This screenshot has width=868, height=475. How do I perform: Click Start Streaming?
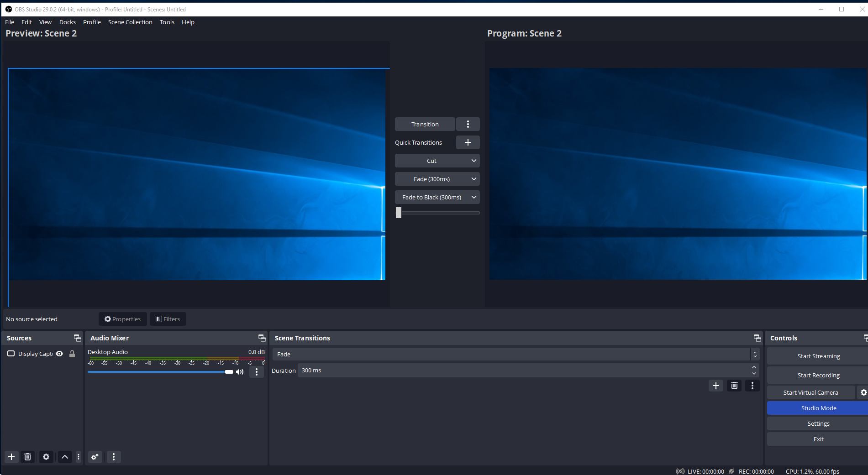pyautogui.click(x=818, y=356)
